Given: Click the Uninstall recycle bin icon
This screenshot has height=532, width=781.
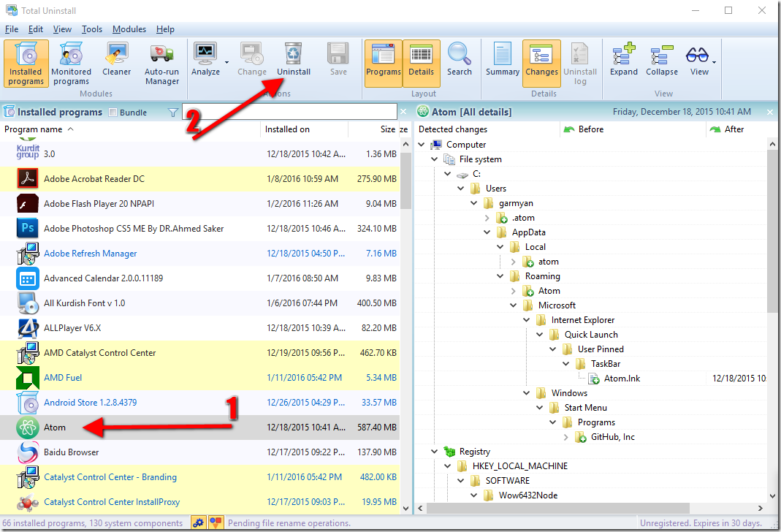Looking at the screenshot, I should 294,54.
